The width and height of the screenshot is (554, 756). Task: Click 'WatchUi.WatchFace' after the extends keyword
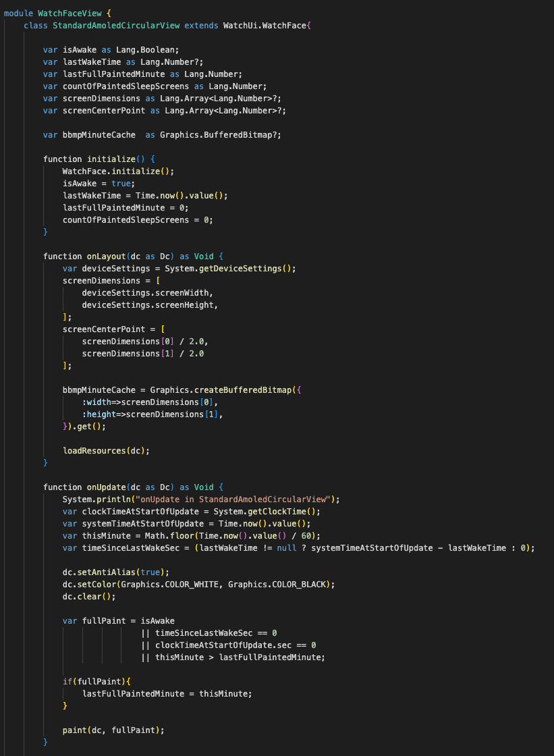265,26
